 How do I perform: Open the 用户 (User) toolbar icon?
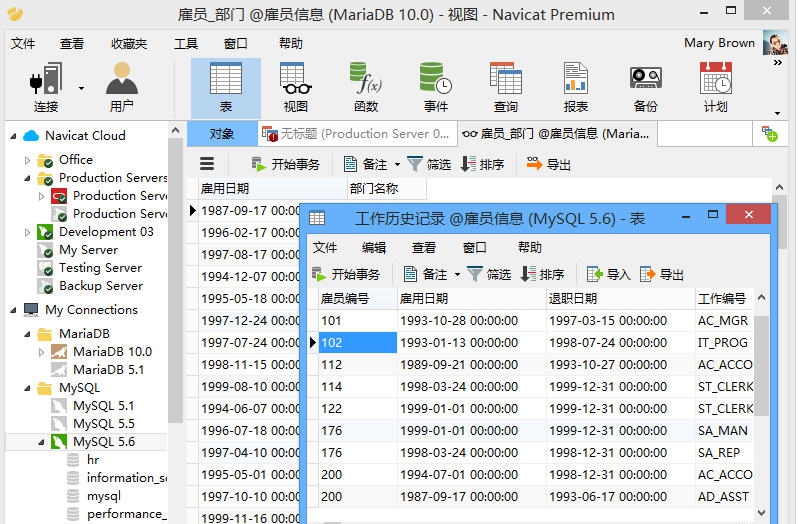pyautogui.click(x=122, y=88)
